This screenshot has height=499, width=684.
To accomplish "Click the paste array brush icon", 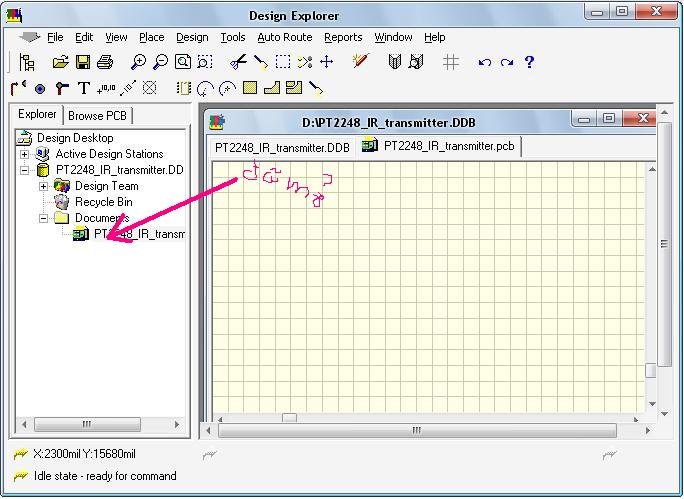I will point(316,89).
